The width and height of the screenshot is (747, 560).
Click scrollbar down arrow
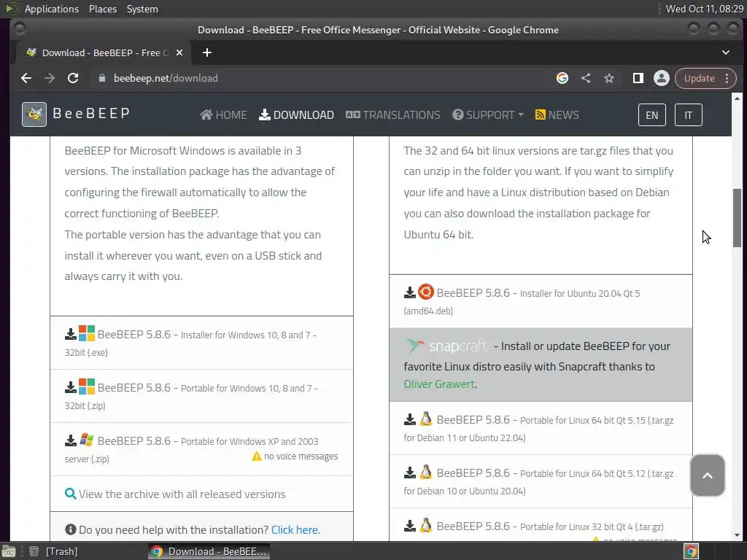737,535
